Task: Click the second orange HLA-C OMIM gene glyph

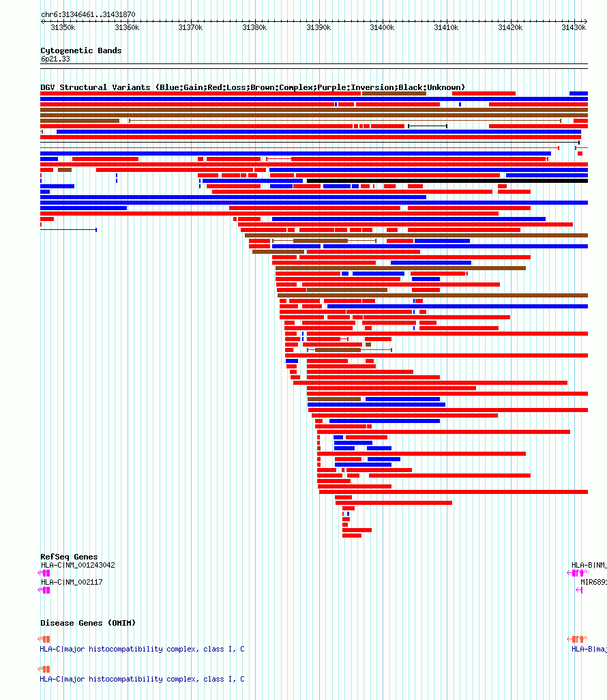Action: pos(44,669)
